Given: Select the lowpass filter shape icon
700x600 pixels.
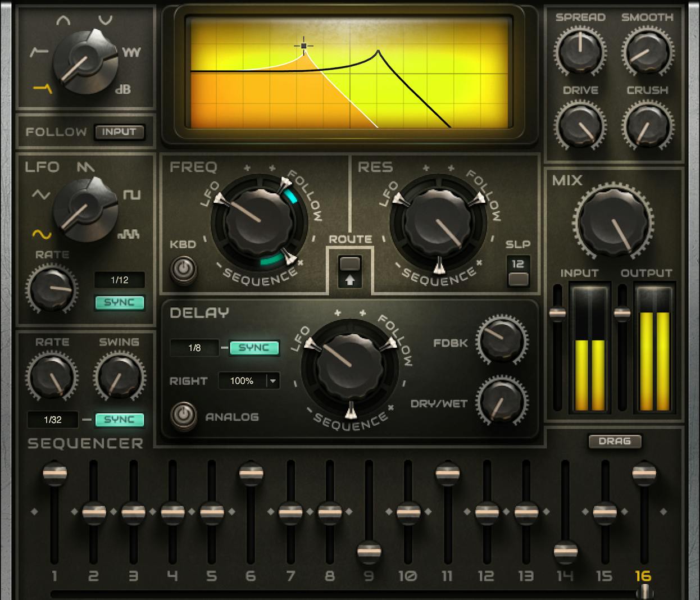Looking at the screenshot, I should click(42, 88).
